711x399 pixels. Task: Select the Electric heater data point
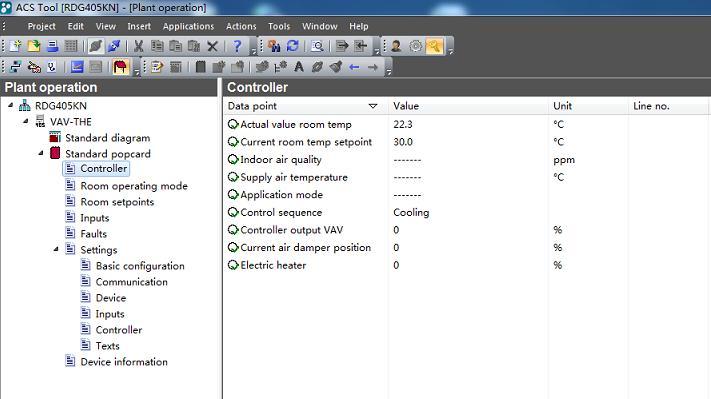pyautogui.click(x=273, y=265)
